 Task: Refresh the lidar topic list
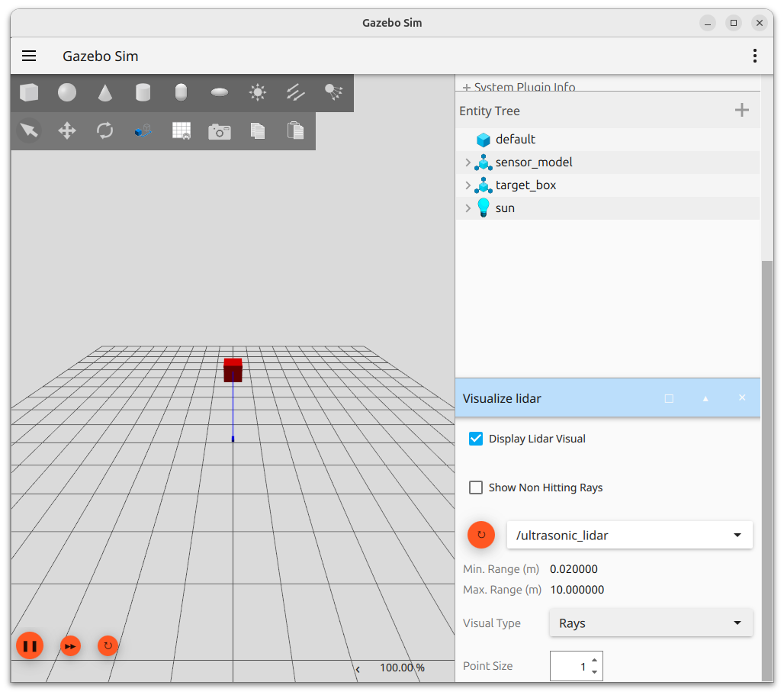(481, 535)
